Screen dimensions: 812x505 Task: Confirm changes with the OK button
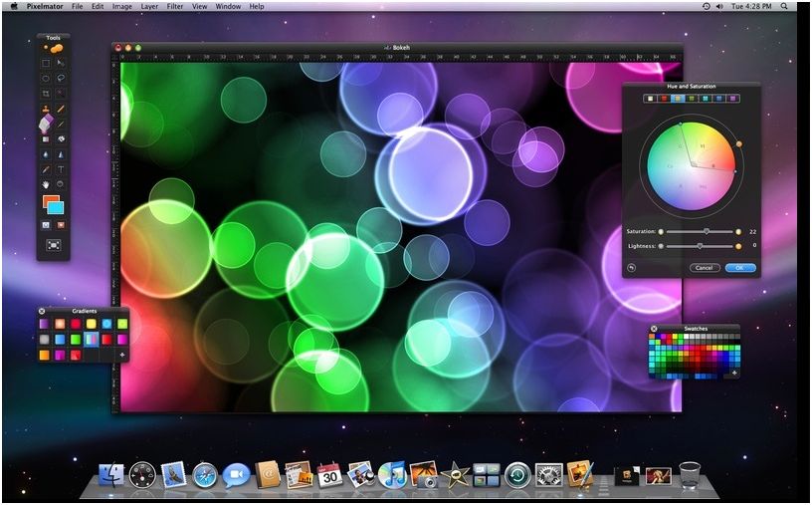[739, 268]
